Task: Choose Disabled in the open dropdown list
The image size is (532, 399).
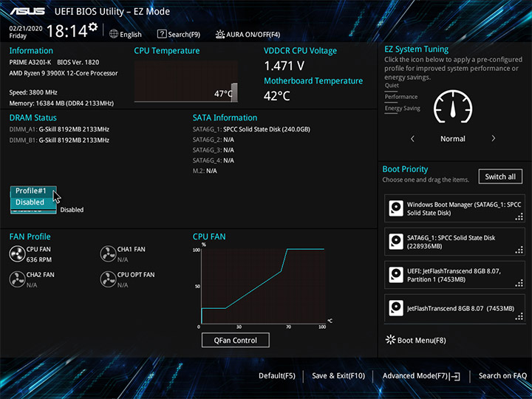Action: [x=33, y=202]
